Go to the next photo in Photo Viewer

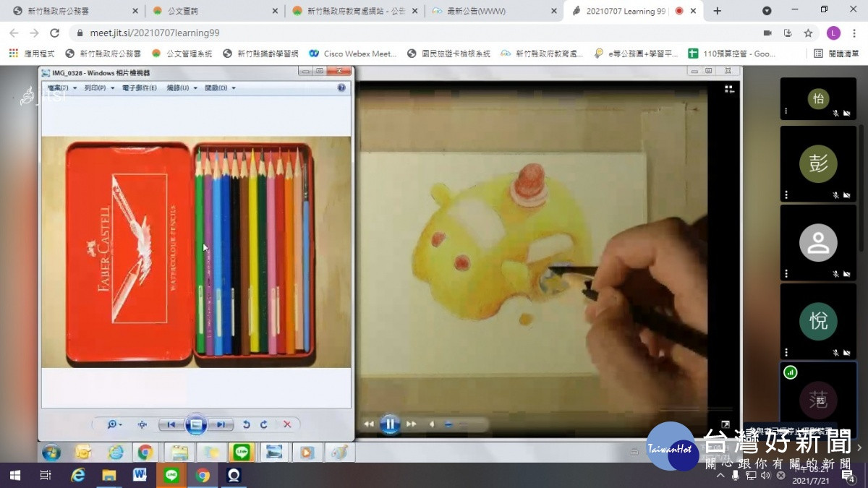221,424
